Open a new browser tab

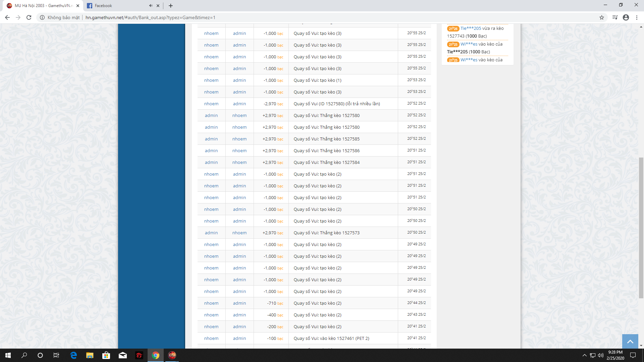tap(171, 6)
